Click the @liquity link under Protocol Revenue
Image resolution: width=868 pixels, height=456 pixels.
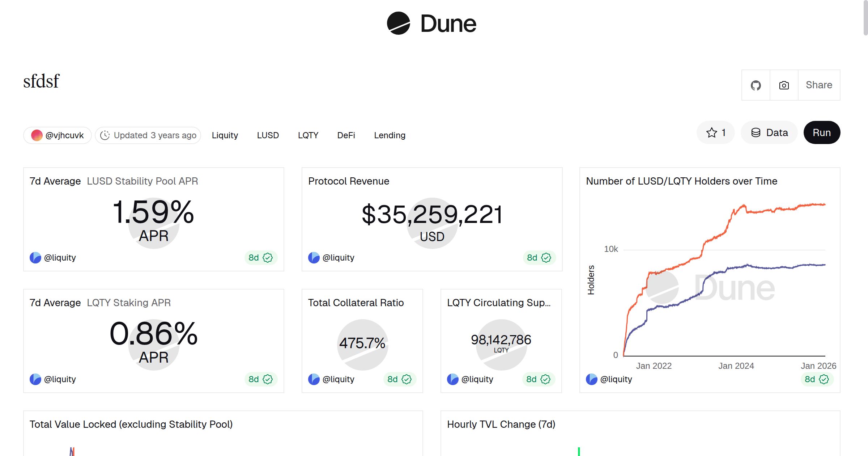pyautogui.click(x=339, y=258)
